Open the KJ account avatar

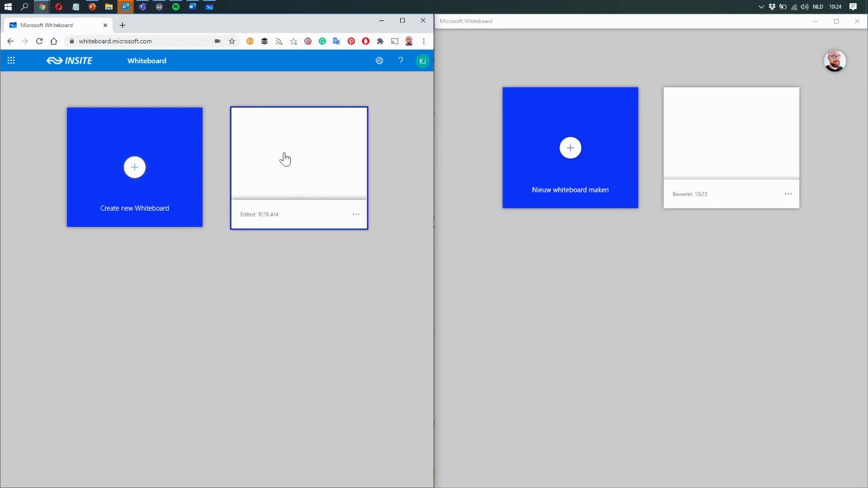pyautogui.click(x=422, y=61)
